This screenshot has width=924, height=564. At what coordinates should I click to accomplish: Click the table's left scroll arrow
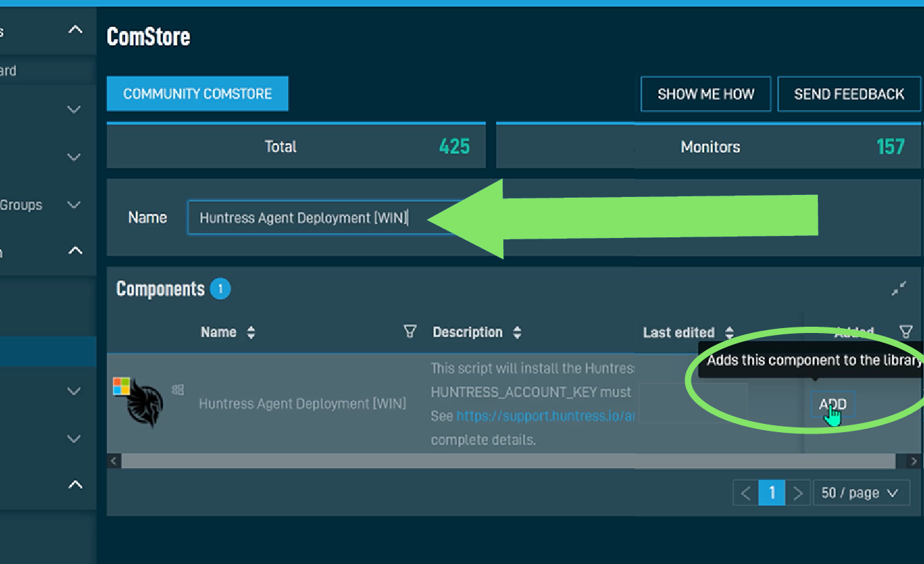[x=114, y=461]
